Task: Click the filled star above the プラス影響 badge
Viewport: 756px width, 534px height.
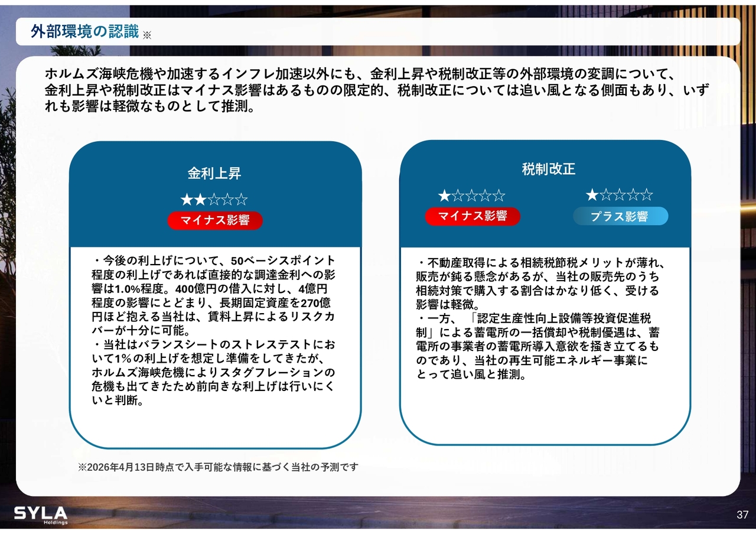Action: [x=592, y=195]
